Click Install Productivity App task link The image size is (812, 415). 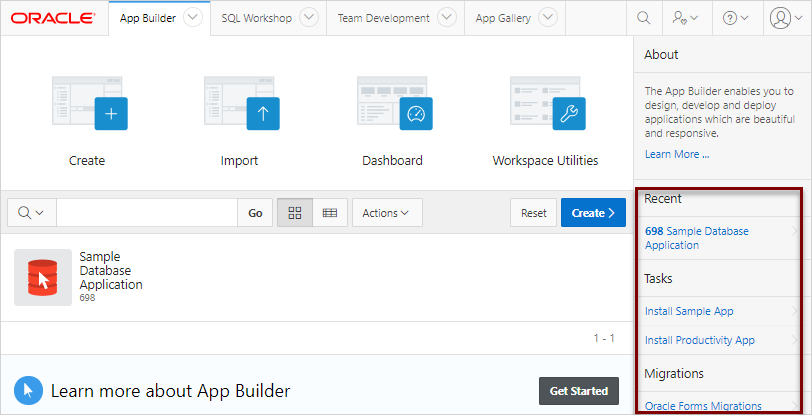pyautogui.click(x=700, y=340)
